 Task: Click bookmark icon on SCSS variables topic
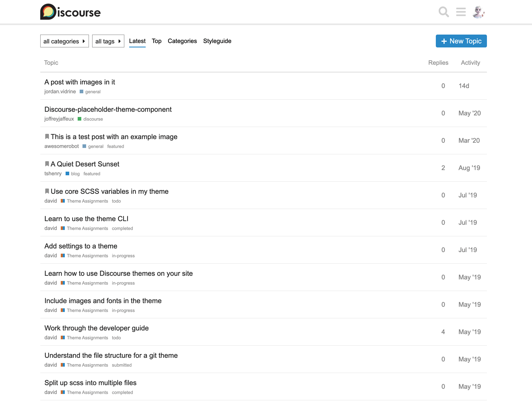[47, 191]
